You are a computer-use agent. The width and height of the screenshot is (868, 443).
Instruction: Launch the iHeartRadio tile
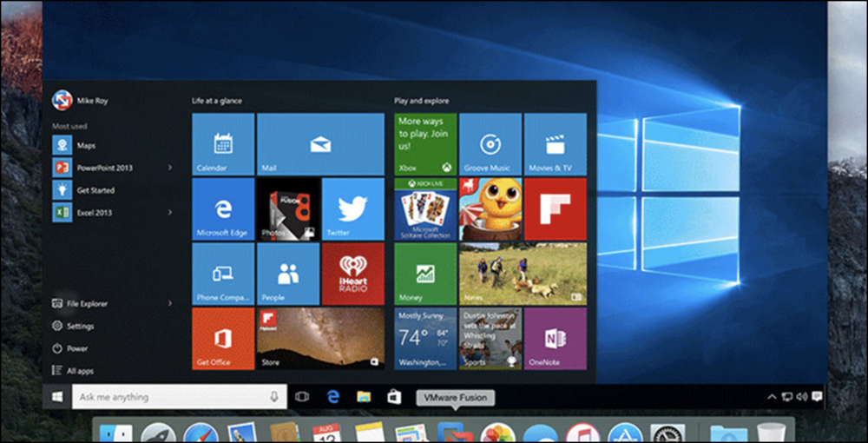(352, 274)
